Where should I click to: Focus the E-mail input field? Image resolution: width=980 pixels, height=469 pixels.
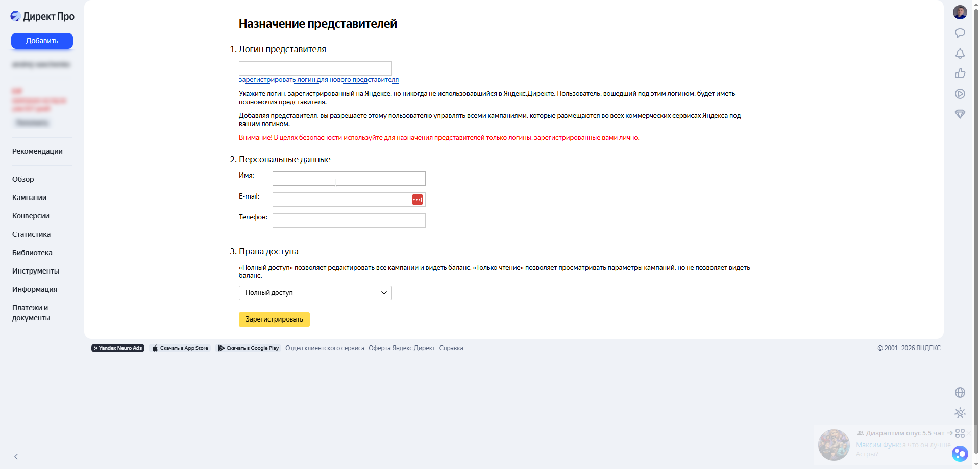point(349,200)
